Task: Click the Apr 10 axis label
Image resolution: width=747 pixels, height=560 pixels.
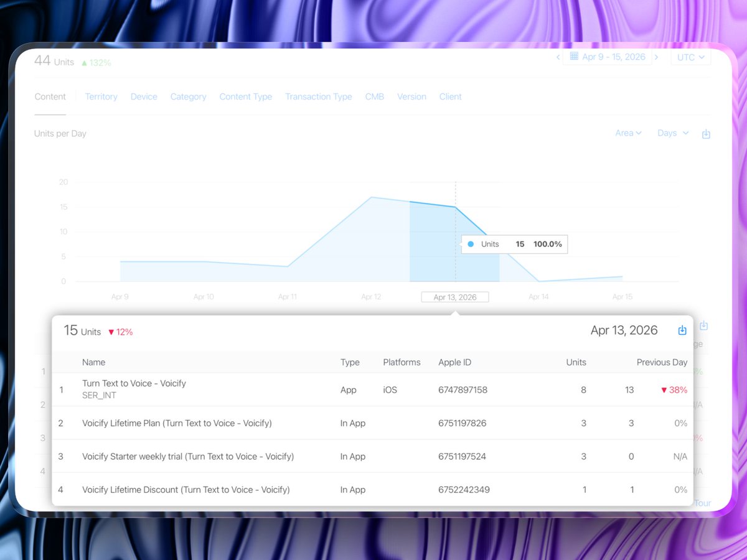Action: [204, 297]
